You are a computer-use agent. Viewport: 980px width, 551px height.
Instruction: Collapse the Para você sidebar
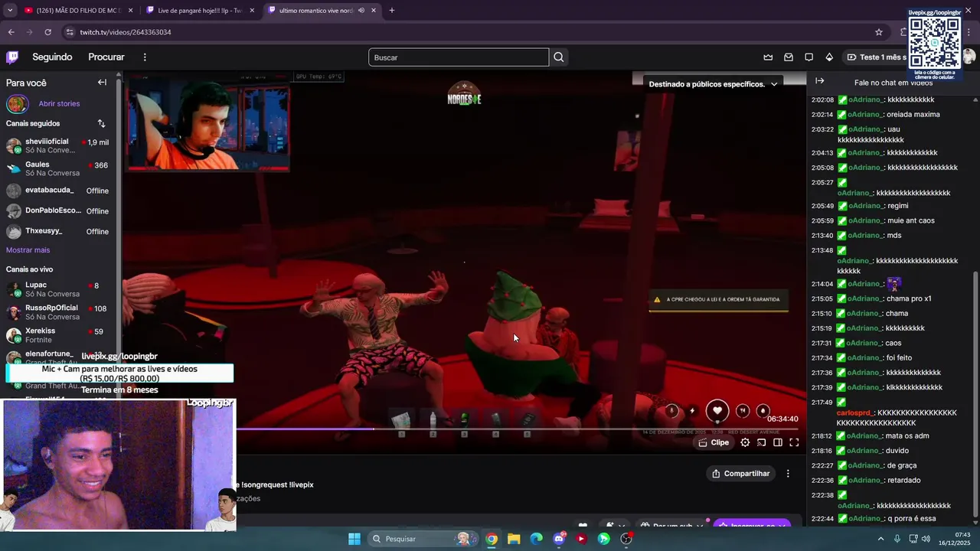102,83
